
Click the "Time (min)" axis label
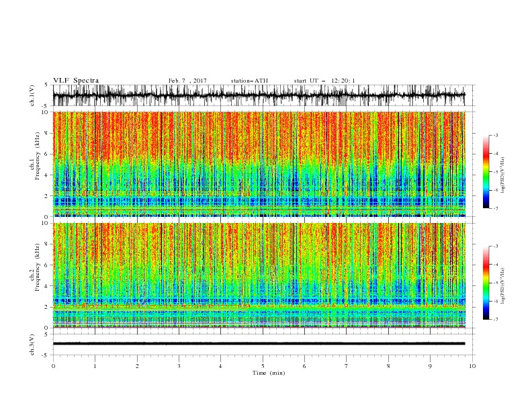(x=269, y=373)
